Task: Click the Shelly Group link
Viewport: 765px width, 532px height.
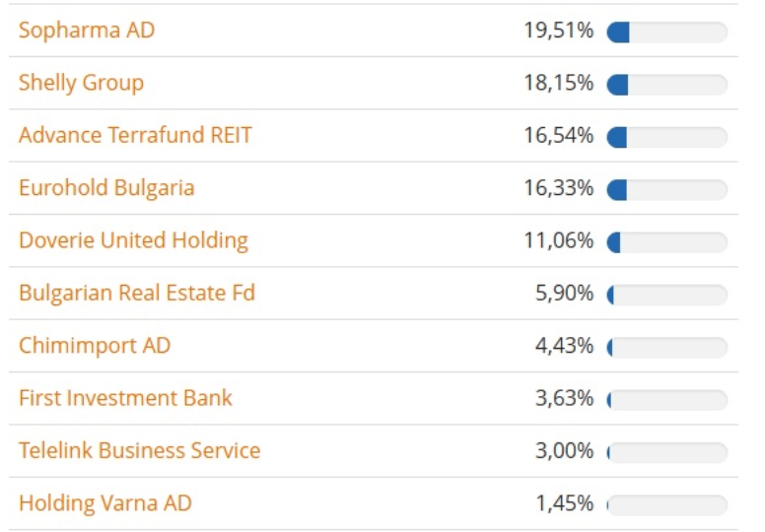Action: (81, 83)
